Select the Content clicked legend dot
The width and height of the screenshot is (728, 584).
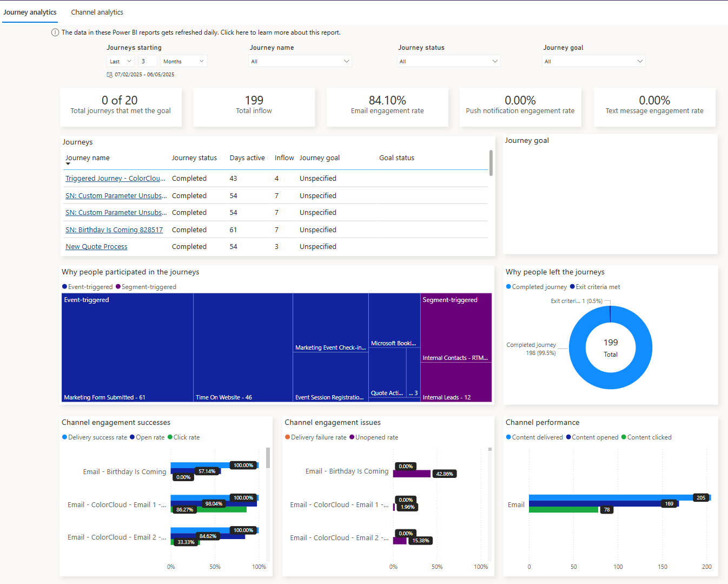tap(624, 437)
